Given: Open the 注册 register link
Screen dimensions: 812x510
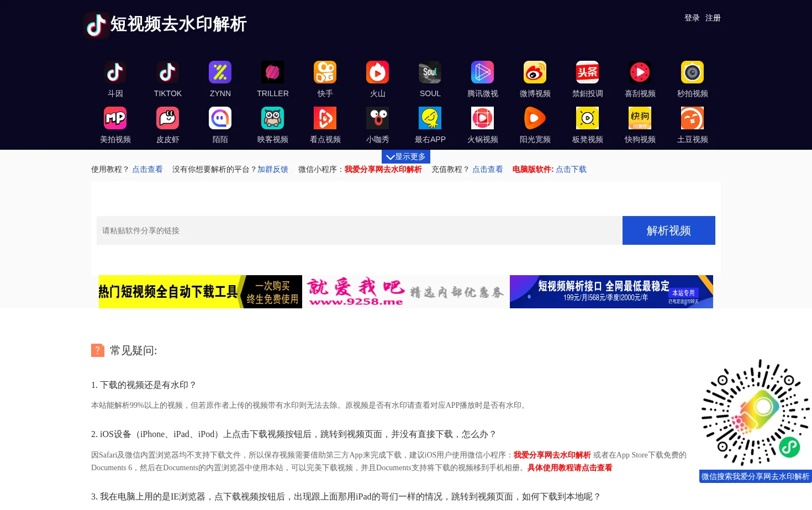Looking at the screenshot, I should 713,18.
